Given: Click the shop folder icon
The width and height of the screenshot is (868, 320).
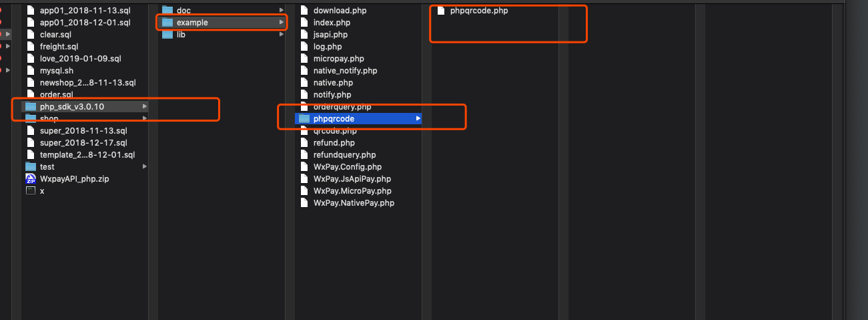Looking at the screenshot, I should point(31,118).
